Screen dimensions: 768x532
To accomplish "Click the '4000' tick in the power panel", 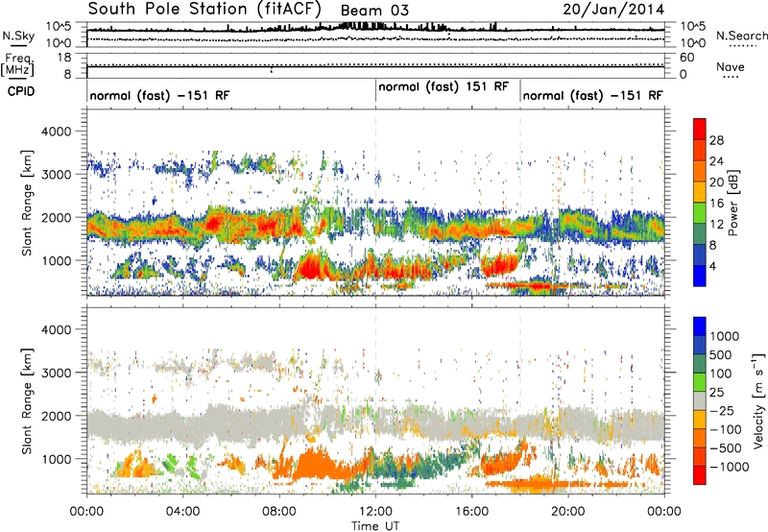I will [56, 132].
